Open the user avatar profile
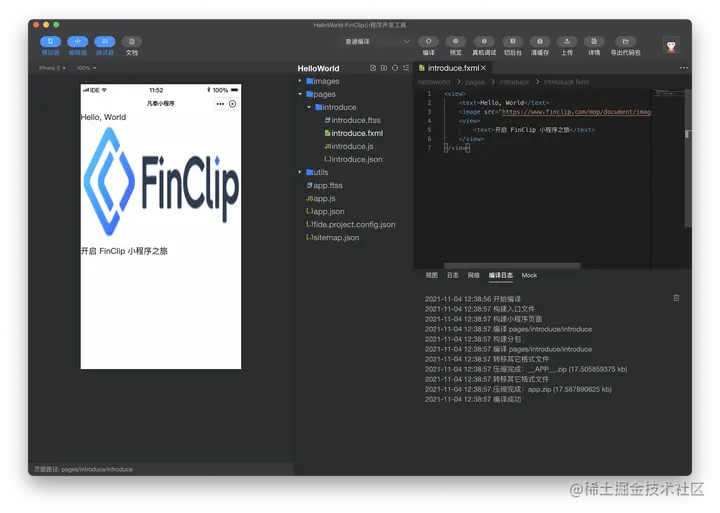Image resolution: width=720 pixels, height=513 pixels. tap(671, 46)
